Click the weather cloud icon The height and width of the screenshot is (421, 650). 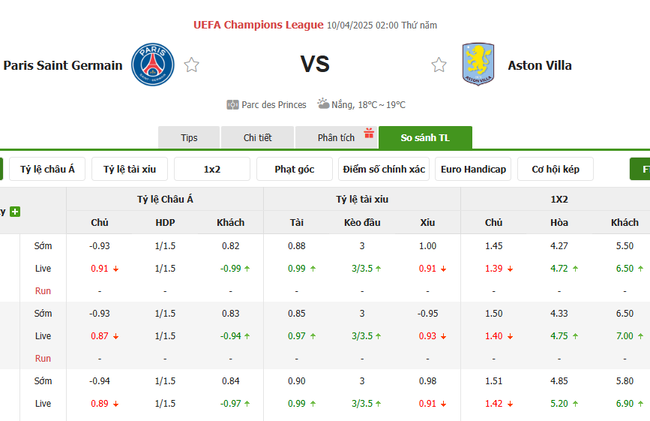point(324,104)
